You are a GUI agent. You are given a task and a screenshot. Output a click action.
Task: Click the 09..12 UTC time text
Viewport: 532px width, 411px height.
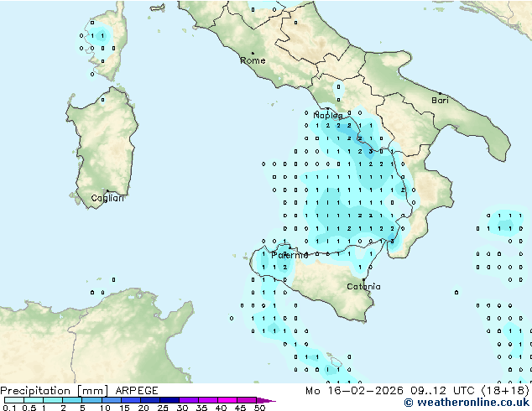click(441, 391)
